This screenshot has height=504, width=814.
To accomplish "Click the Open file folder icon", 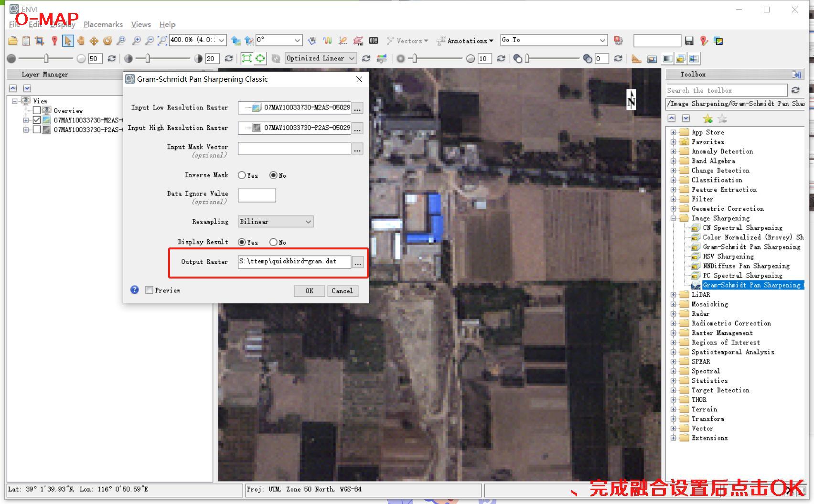I will click(x=13, y=41).
